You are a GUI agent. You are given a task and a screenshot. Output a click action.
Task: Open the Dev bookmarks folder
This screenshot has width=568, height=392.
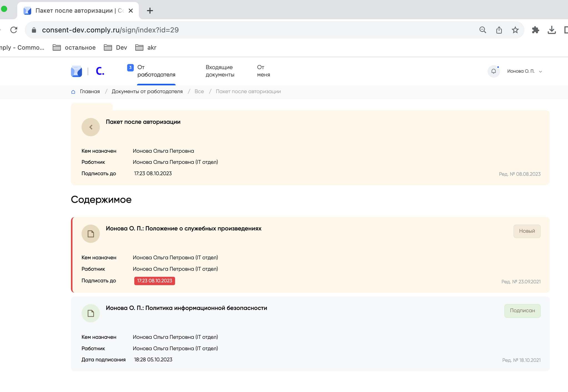coord(115,47)
